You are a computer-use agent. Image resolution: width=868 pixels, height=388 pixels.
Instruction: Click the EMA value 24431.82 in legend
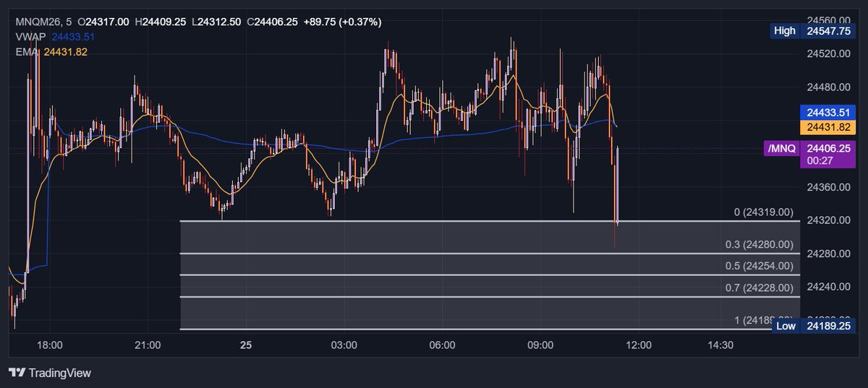[66, 51]
